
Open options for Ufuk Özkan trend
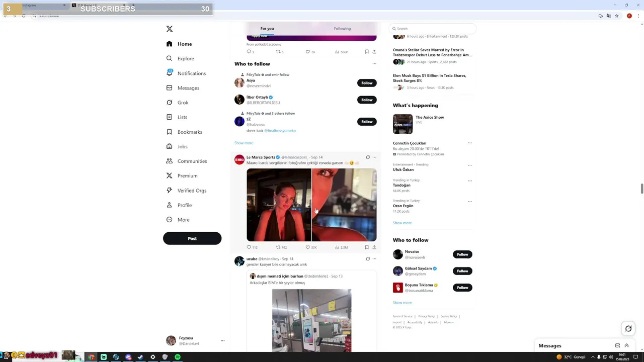470,165
